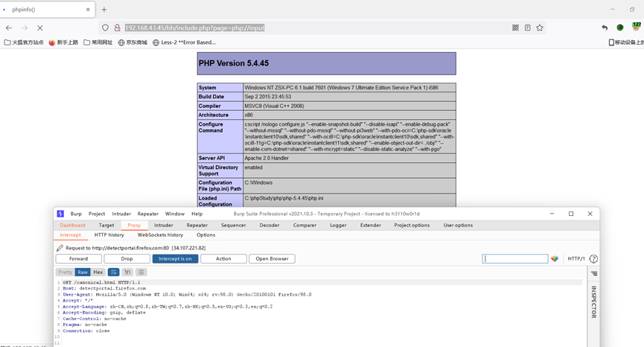Screen dimensions: 644x347
Task: Toggle word wrap icon in message editor
Action: coord(114,273)
